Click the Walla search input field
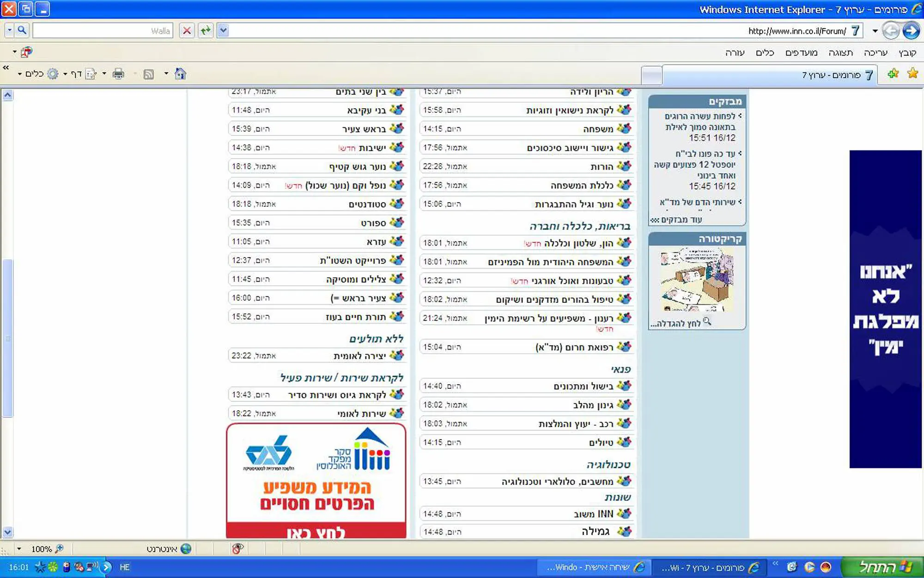This screenshot has width=924, height=578. pos(103,31)
